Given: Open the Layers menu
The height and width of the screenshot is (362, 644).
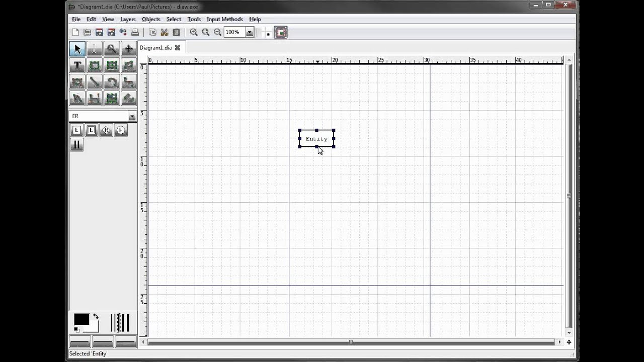Looking at the screenshot, I should (128, 19).
